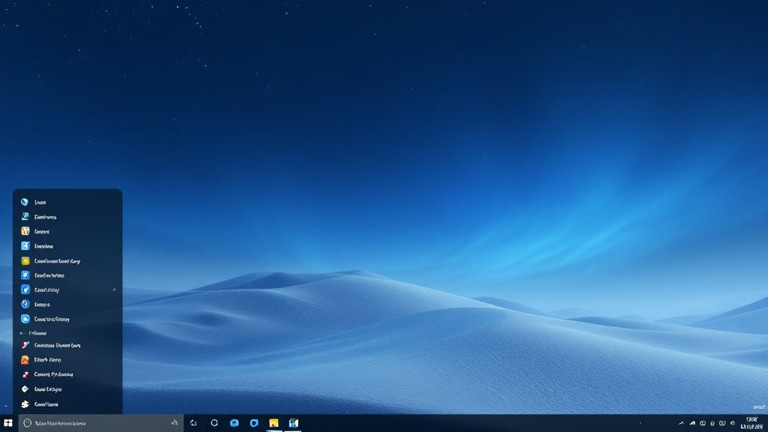This screenshot has height=432, width=768.
Task: Click the back arrow in Start menu header
Action: (22, 333)
